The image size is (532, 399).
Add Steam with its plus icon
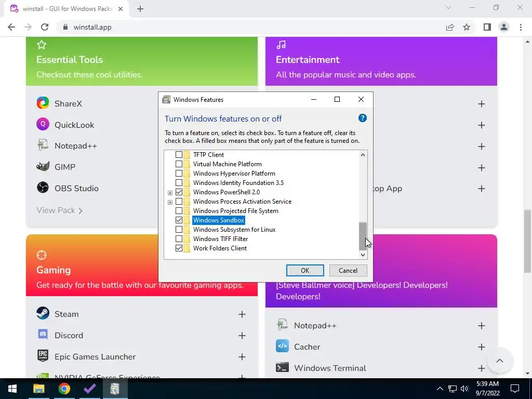pos(242,314)
